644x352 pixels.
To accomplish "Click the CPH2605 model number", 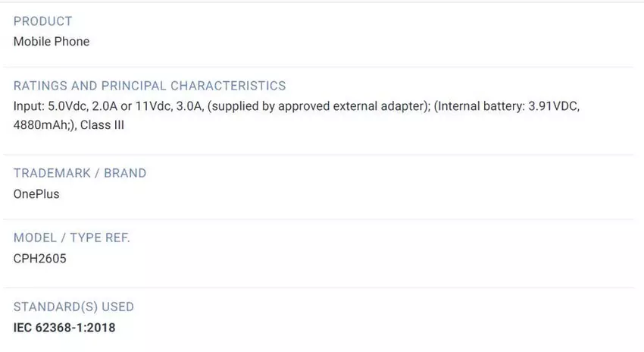I will click(40, 259).
